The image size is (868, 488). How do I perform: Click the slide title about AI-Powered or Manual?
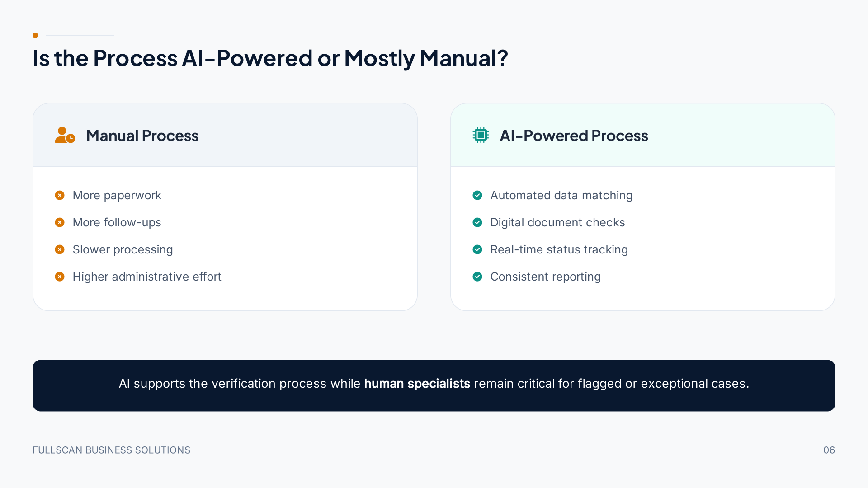[270, 58]
